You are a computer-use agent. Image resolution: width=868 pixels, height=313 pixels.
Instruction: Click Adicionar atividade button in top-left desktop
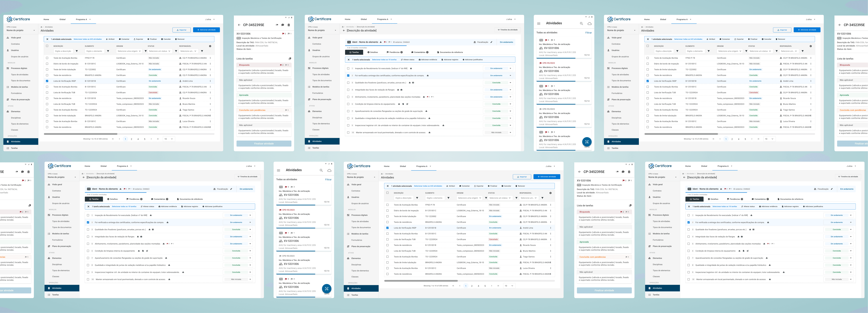[x=207, y=30]
